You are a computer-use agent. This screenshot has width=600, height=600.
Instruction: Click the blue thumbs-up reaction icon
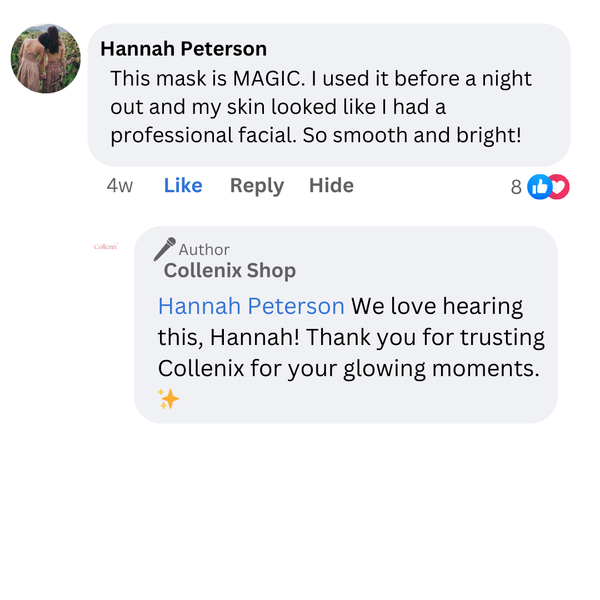[538, 186]
